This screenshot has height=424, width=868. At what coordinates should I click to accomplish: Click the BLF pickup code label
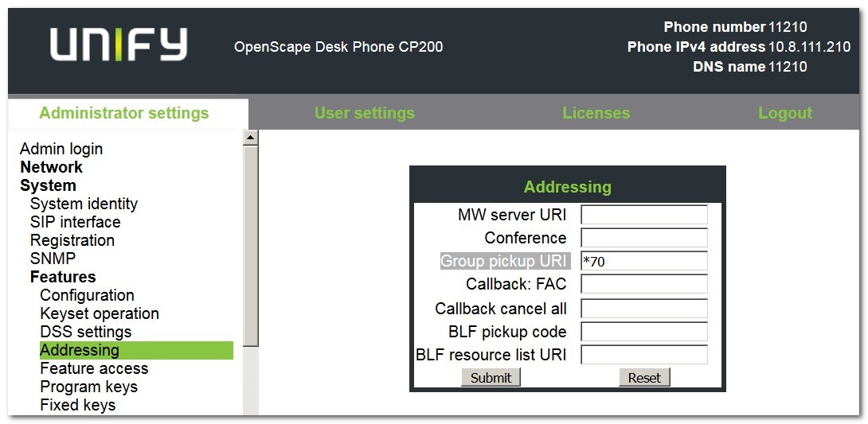(x=507, y=332)
